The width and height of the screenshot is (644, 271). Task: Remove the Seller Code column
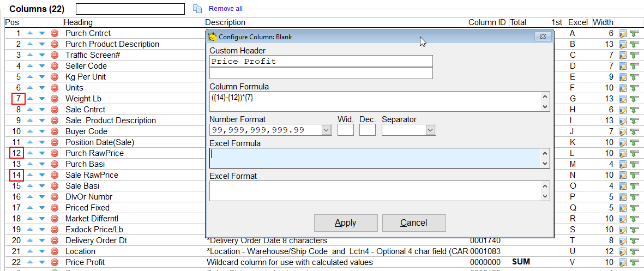(x=54, y=66)
